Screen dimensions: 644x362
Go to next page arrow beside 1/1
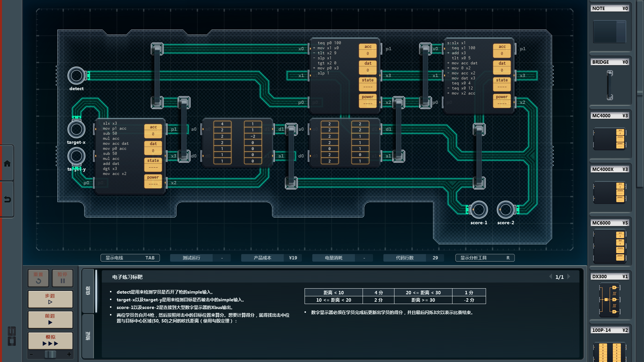[569, 277]
